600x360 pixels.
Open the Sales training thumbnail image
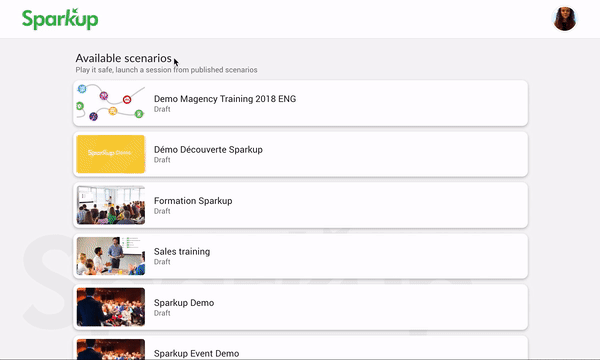(111, 256)
